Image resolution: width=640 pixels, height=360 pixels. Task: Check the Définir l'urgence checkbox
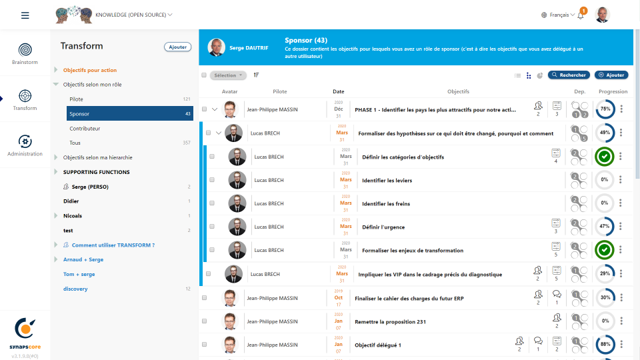212,226
